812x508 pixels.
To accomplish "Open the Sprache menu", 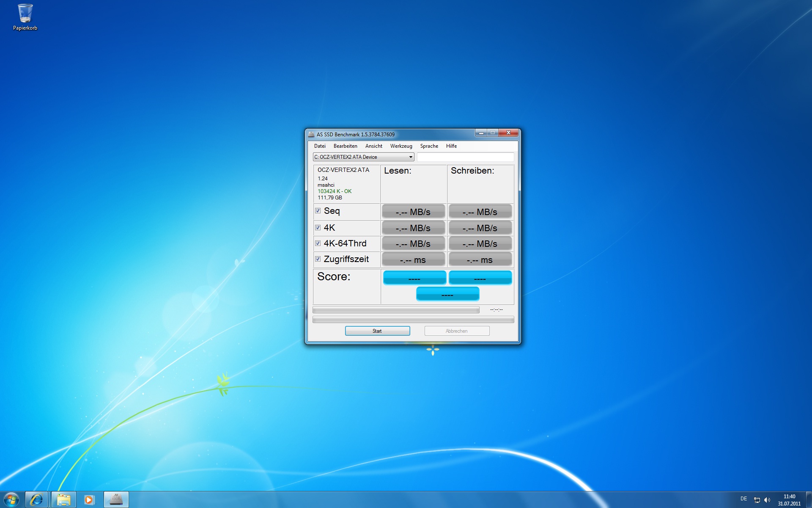I will (429, 146).
